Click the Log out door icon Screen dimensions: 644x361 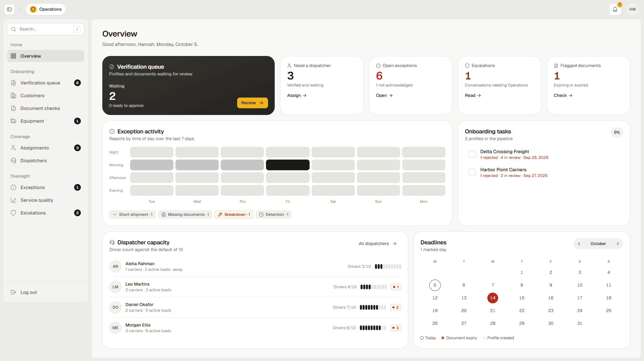(13, 292)
